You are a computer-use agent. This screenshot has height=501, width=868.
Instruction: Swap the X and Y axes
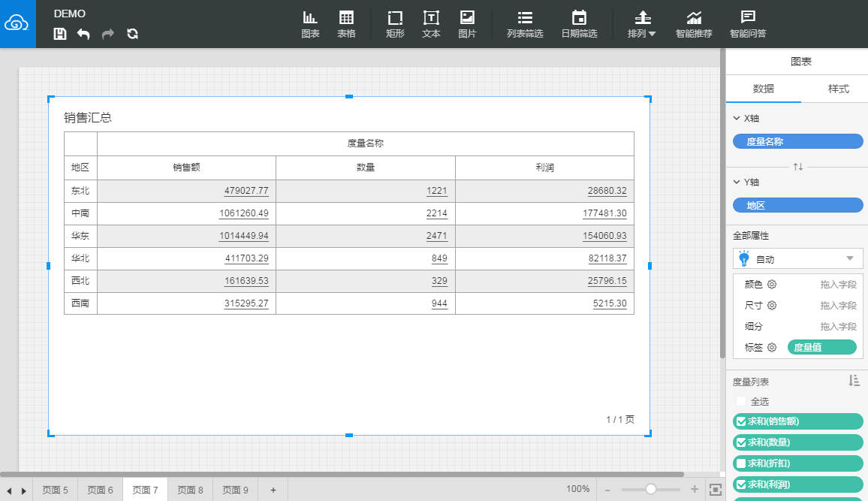(797, 167)
